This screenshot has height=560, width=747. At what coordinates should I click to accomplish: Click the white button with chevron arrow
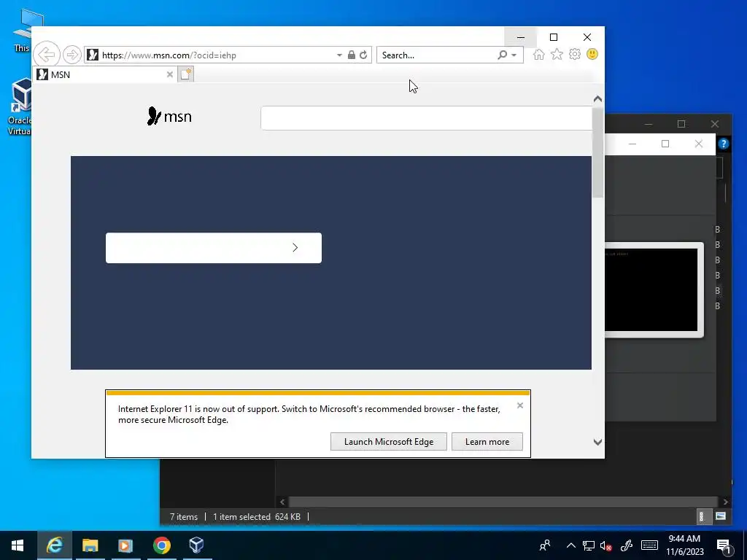[214, 248]
